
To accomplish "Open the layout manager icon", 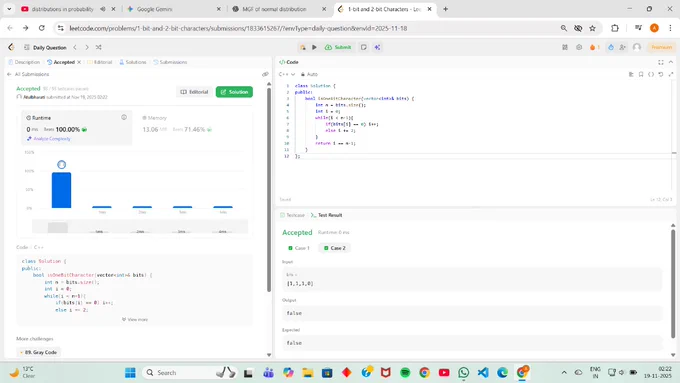I will [x=565, y=47].
